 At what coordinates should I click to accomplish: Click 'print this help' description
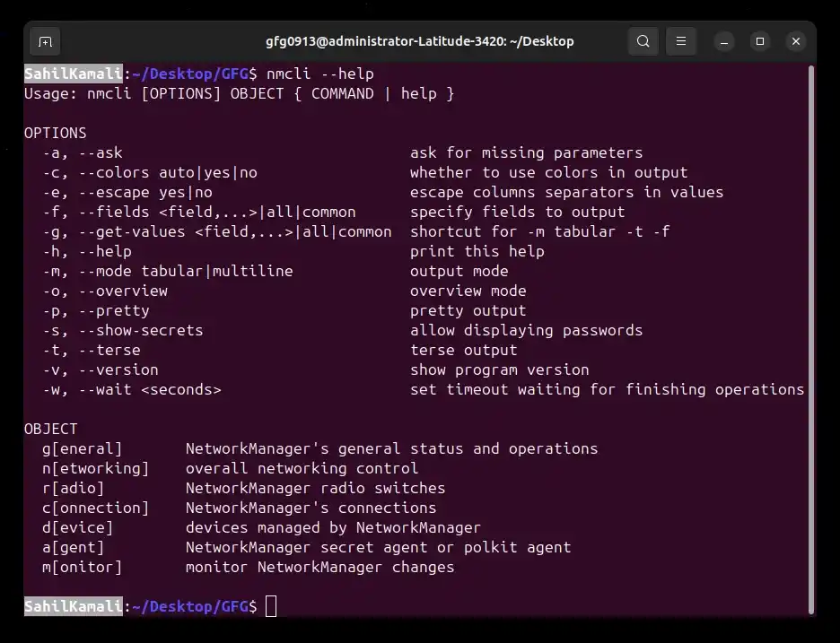[x=477, y=252]
